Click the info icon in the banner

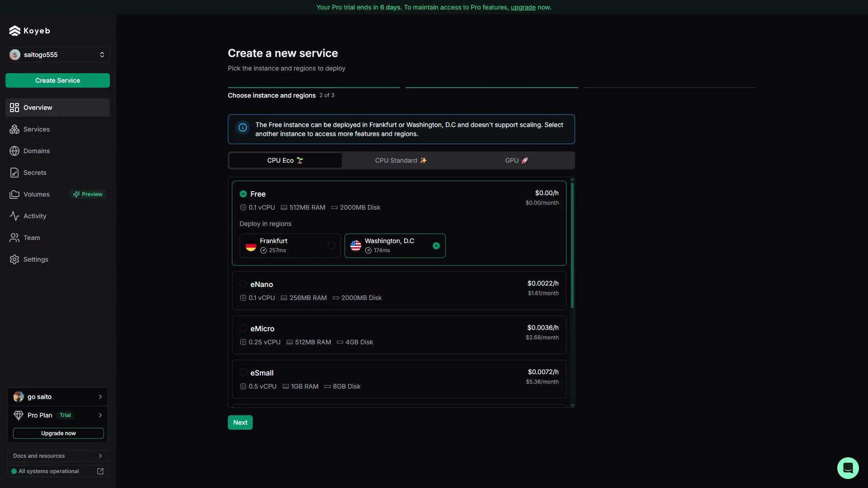[x=243, y=127]
